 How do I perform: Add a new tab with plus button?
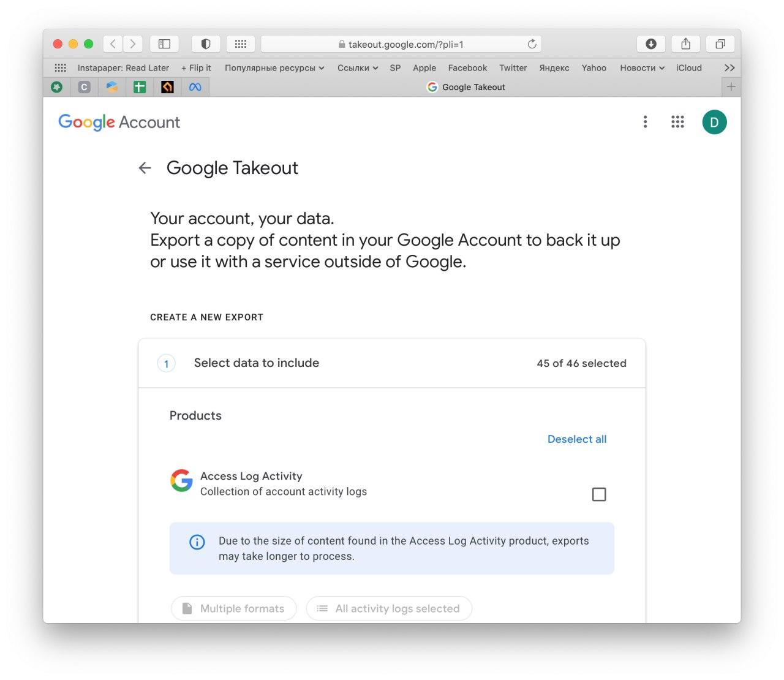(x=731, y=87)
